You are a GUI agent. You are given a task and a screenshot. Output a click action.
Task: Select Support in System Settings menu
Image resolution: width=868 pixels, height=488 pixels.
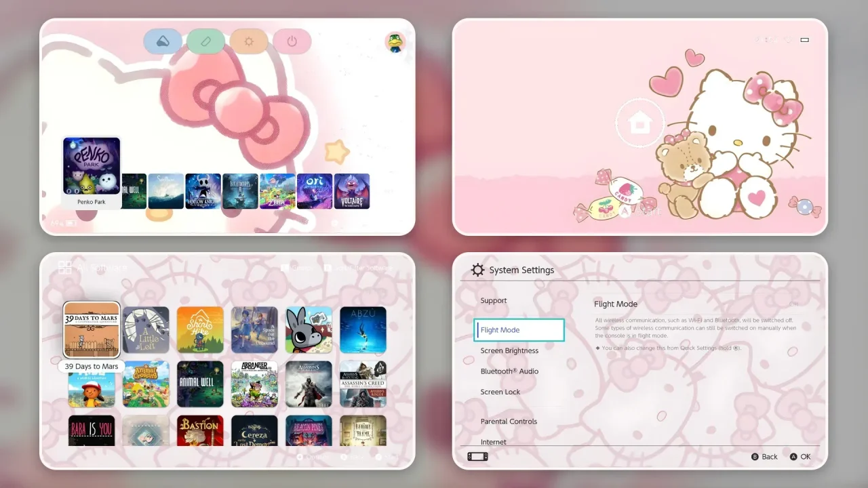(x=494, y=301)
